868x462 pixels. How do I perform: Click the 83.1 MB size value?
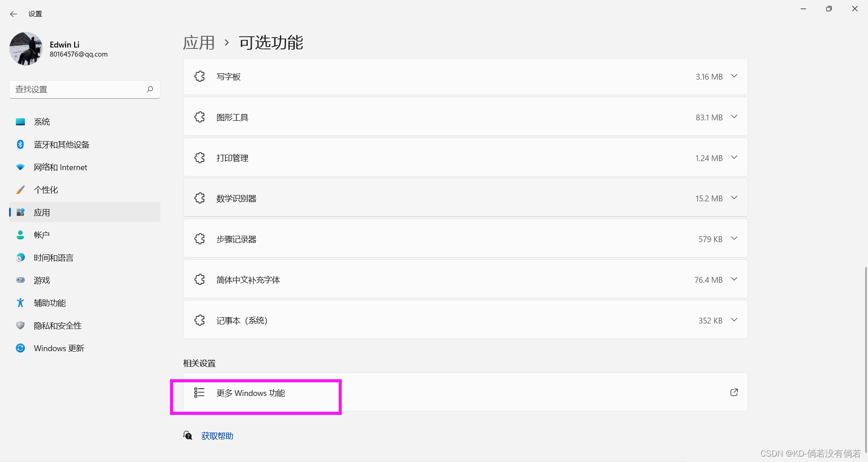pos(709,118)
